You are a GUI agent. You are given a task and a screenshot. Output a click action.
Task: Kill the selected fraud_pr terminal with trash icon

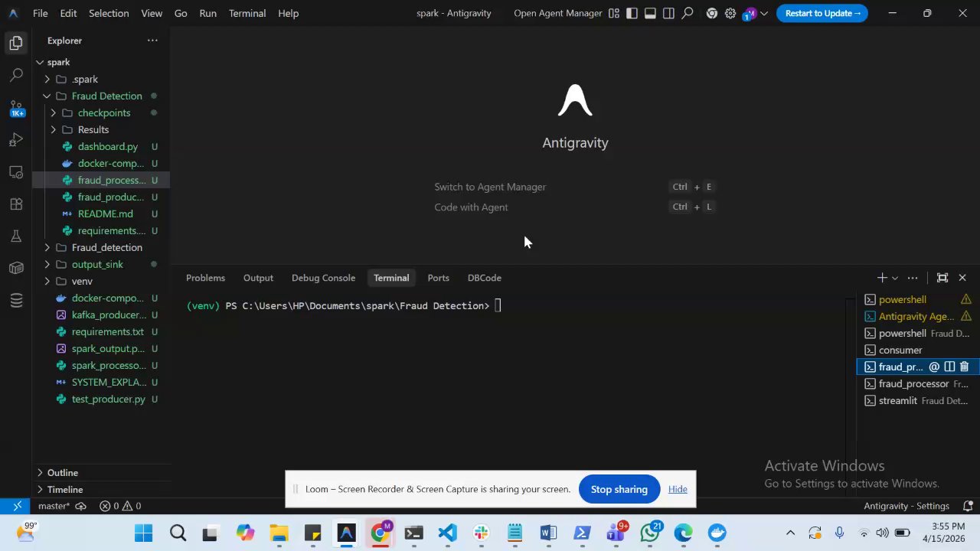965,367
